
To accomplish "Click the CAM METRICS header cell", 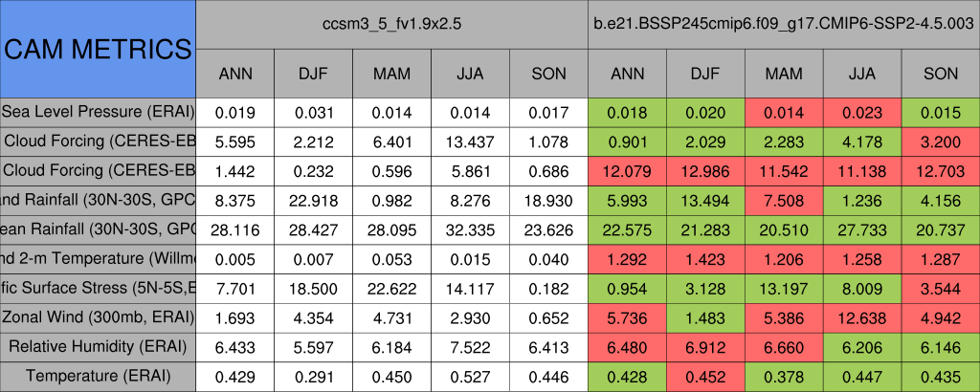I will (98, 49).
